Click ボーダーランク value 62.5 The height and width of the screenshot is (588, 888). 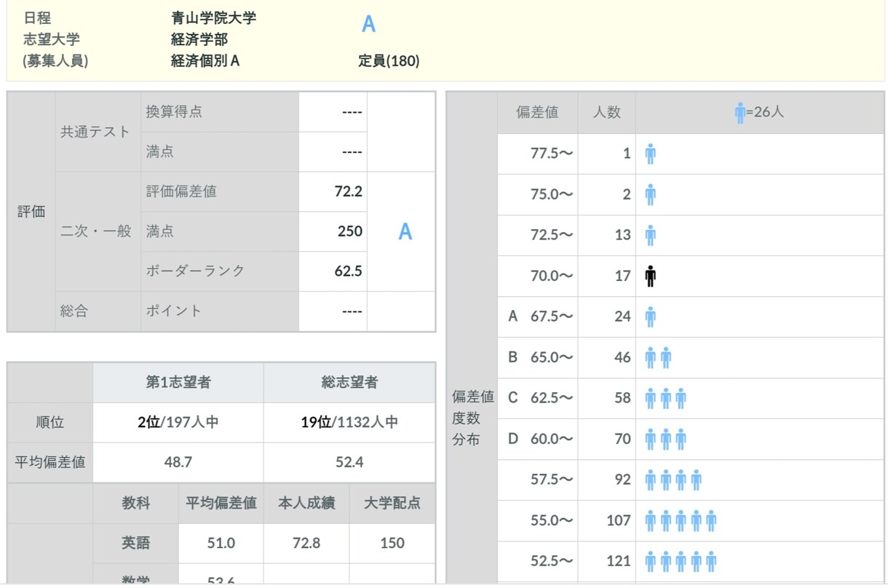[349, 271]
